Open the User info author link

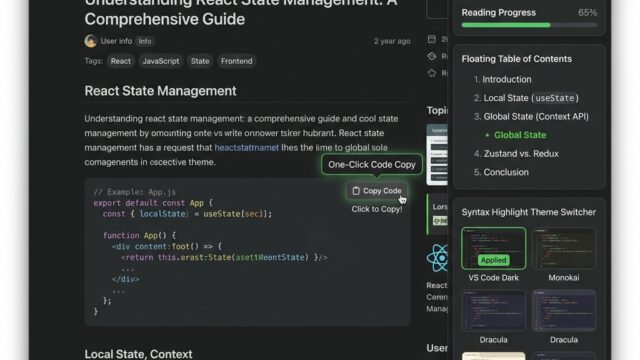(x=116, y=41)
